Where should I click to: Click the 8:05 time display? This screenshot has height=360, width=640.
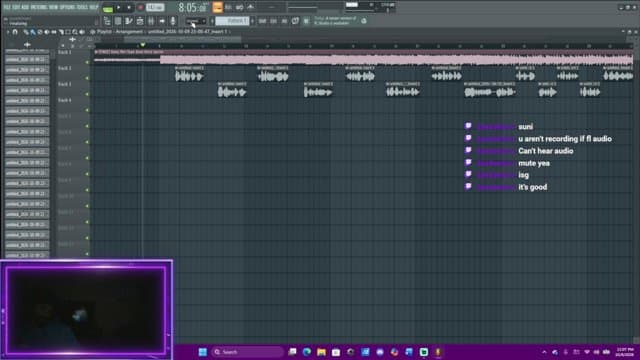point(193,7)
